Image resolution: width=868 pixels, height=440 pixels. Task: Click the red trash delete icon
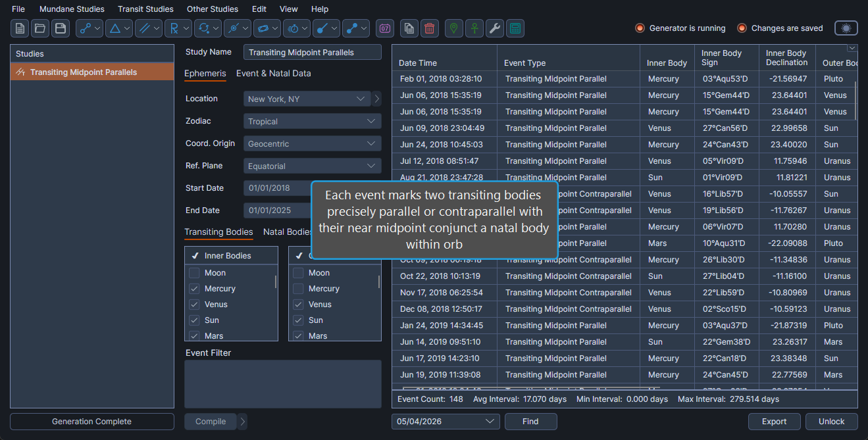tap(430, 28)
